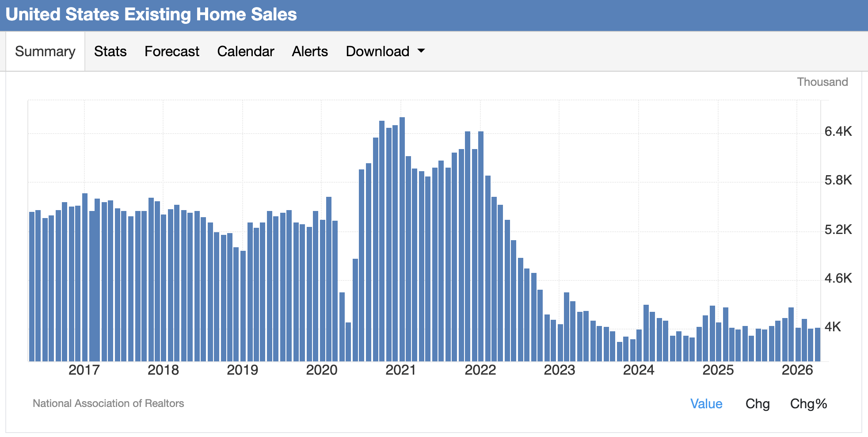Click the Thousand unit label

(822, 82)
